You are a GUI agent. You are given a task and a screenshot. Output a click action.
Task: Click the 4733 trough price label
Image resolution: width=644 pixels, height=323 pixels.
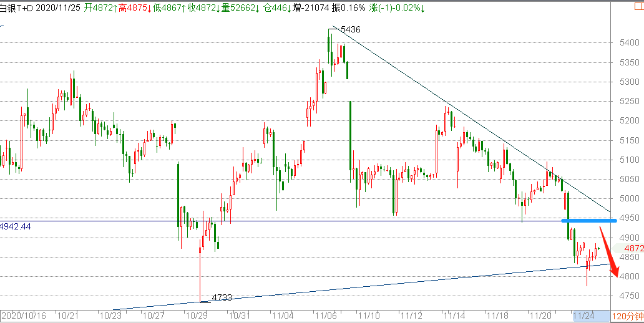click(222, 297)
